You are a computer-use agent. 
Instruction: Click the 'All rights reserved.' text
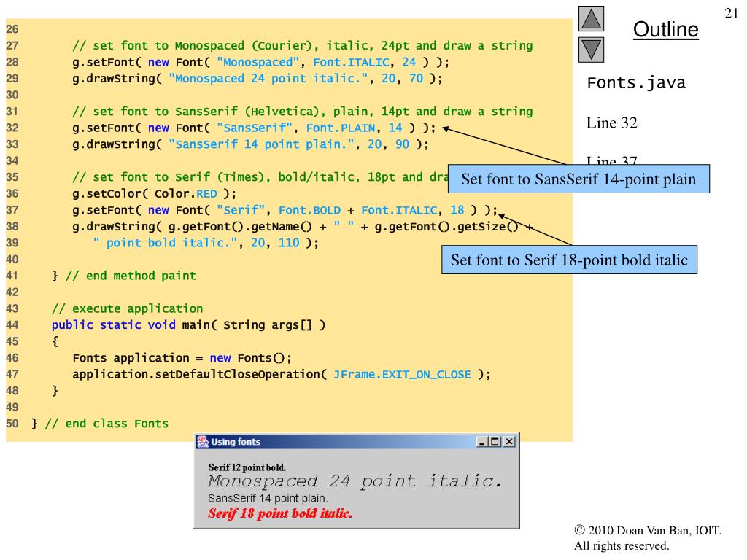[622, 545]
